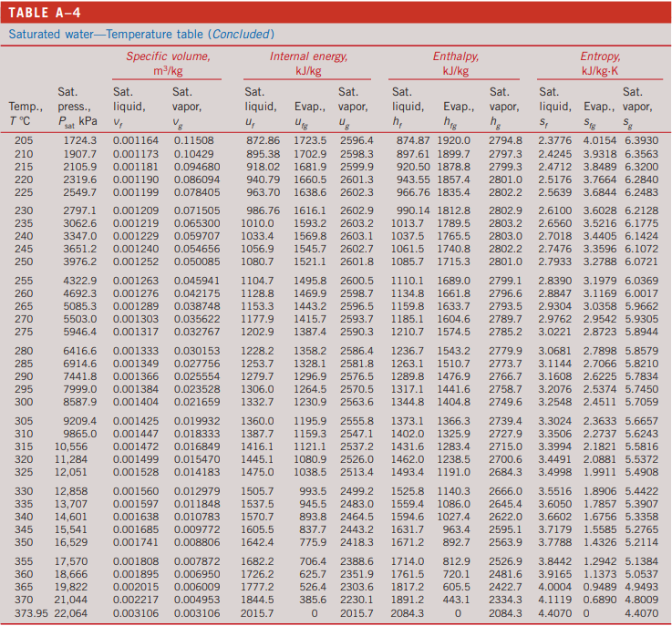Click entropy value 4.4070 in sg column
Screen dimensions: 672x626
pos(642,613)
